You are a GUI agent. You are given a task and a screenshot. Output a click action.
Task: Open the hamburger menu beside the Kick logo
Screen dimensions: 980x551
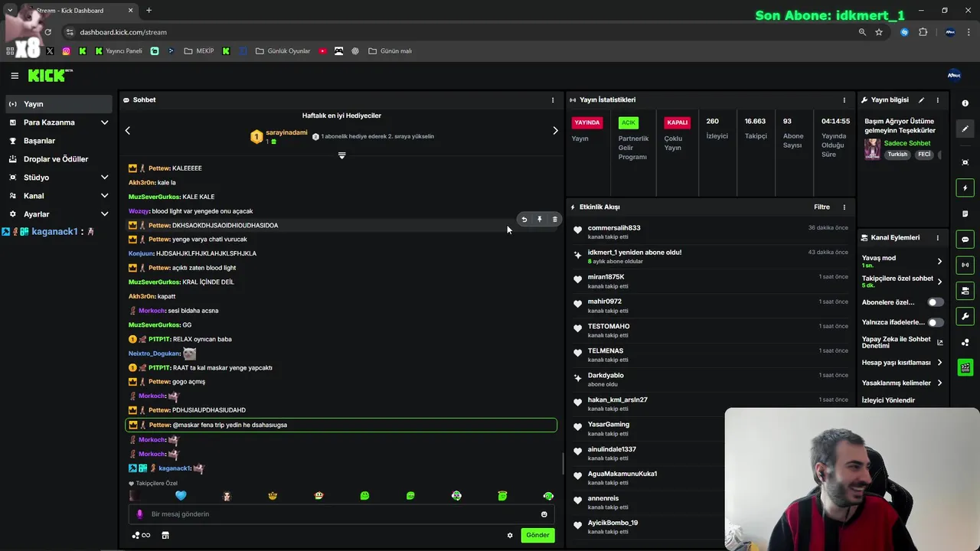coord(15,75)
